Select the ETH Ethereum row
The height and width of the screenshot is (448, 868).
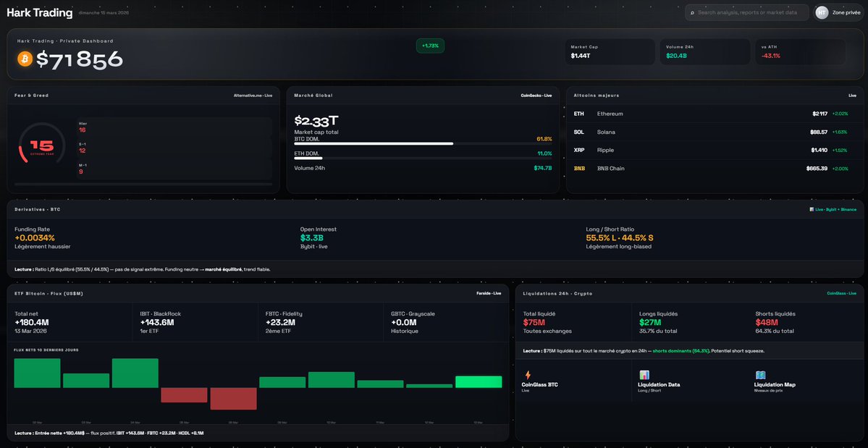[x=715, y=114]
